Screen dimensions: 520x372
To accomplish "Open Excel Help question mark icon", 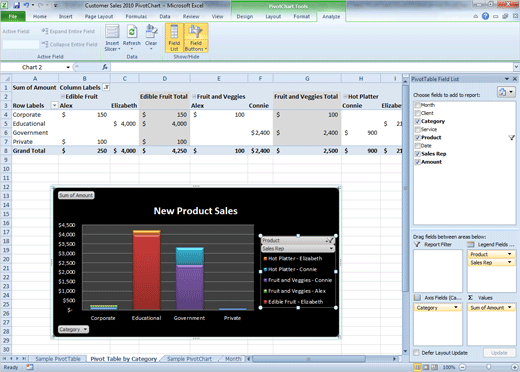I will 485,16.
